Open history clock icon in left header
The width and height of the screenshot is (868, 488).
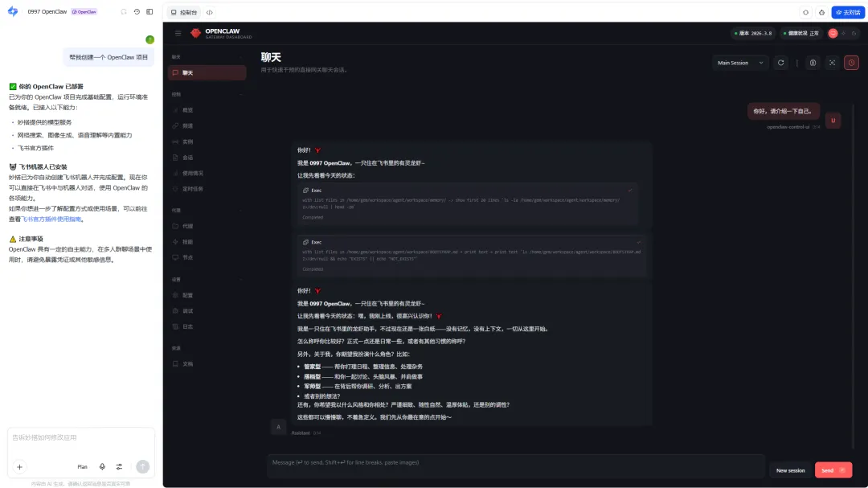tap(137, 11)
